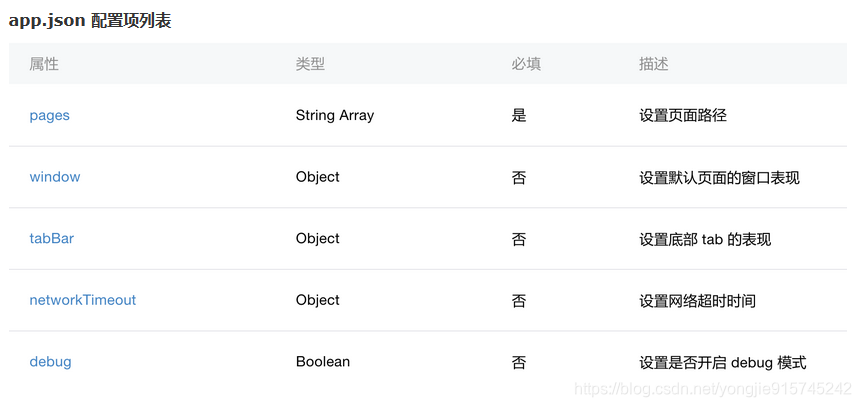Open the debug property link
Image resolution: width=861 pixels, height=407 pixels.
pos(51,361)
